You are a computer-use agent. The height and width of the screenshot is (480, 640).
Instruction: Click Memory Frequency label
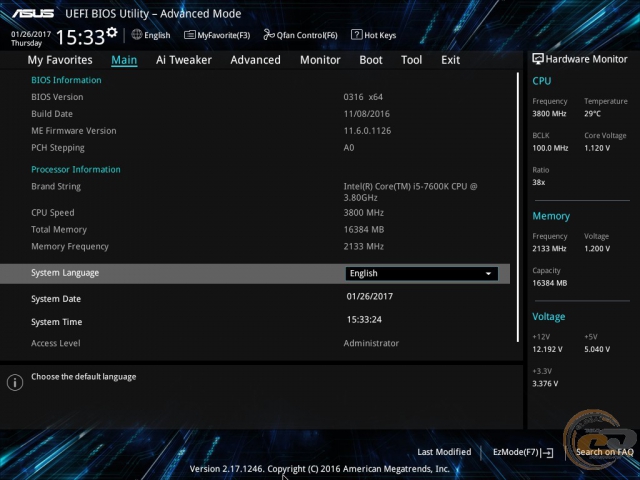pyautogui.click(x=70, y=247)
